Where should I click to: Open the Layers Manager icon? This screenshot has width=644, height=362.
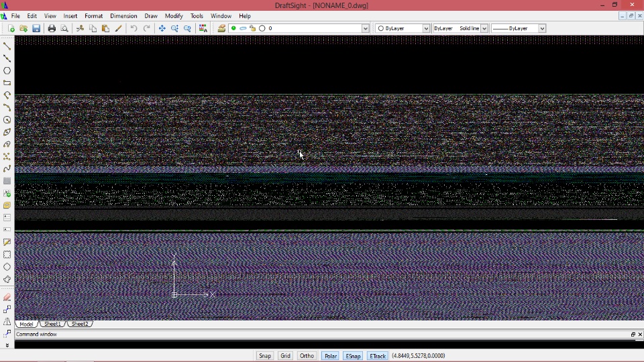(222, 28)
